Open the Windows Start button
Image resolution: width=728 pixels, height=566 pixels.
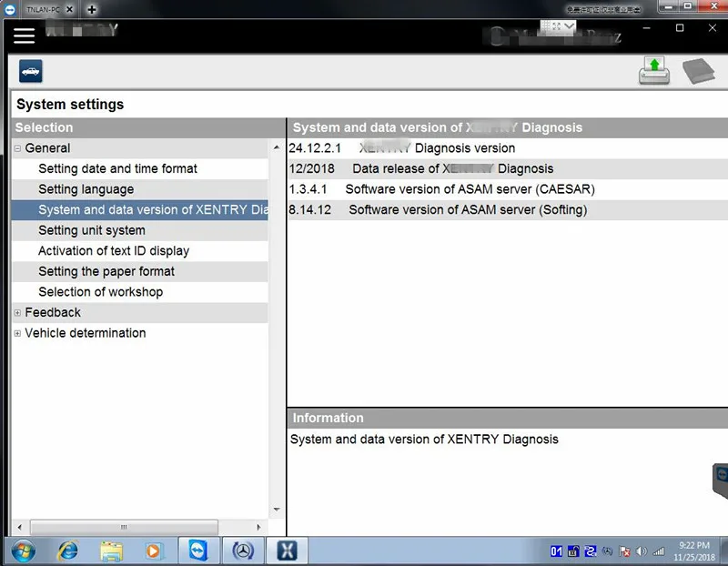(24, 551)
